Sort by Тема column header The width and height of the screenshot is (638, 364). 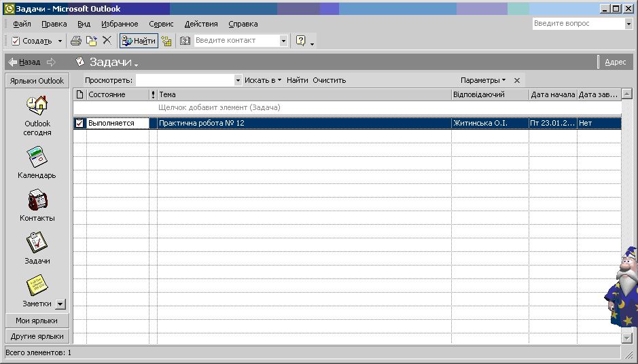click(304, 94)
